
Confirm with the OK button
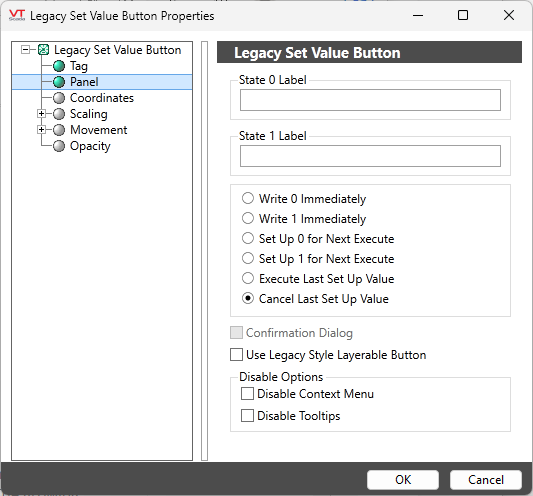(x=403, y=480)
